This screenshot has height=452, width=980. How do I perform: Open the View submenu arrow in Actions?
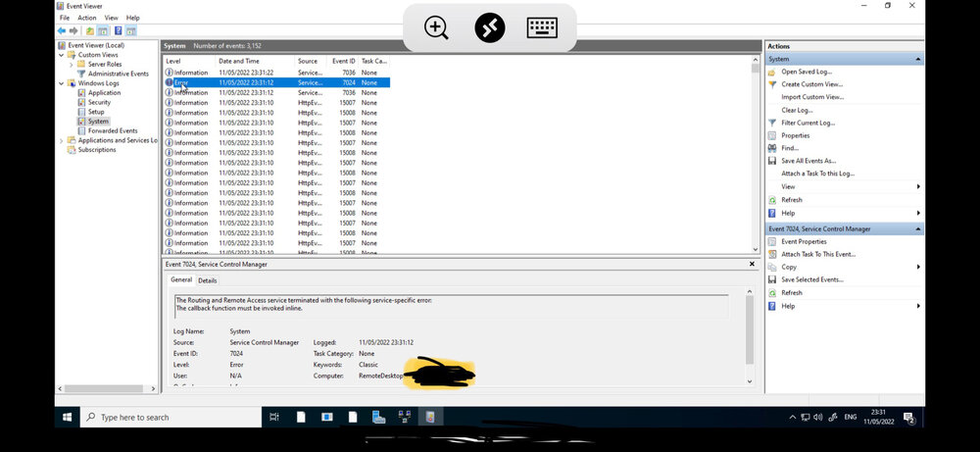point(918,186)
